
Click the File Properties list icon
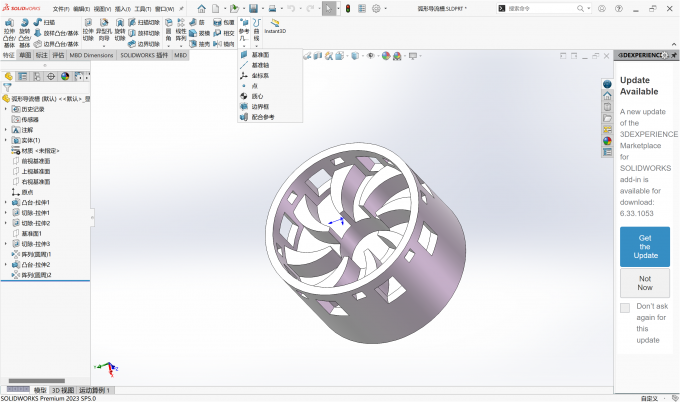(362, 8)
